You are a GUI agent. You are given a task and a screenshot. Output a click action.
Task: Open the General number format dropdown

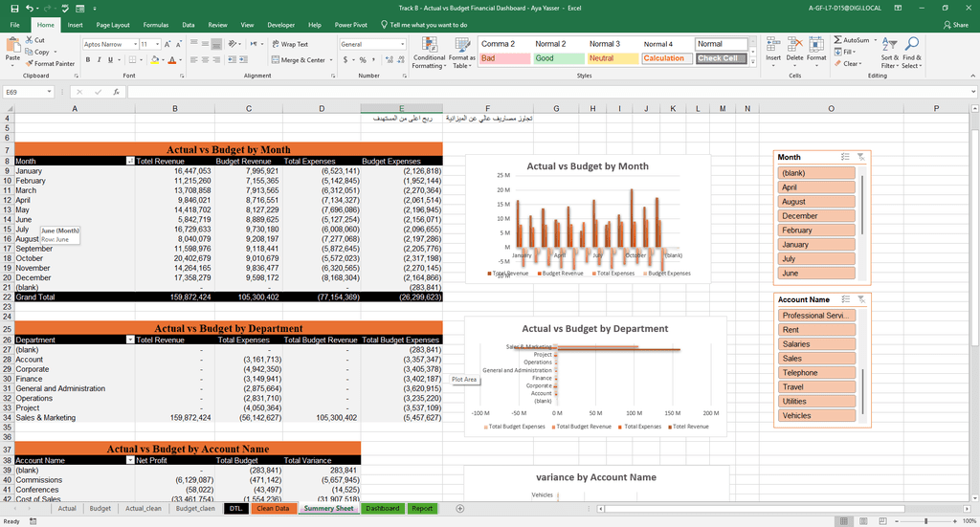pyautogui.click(x=403, y=44)
